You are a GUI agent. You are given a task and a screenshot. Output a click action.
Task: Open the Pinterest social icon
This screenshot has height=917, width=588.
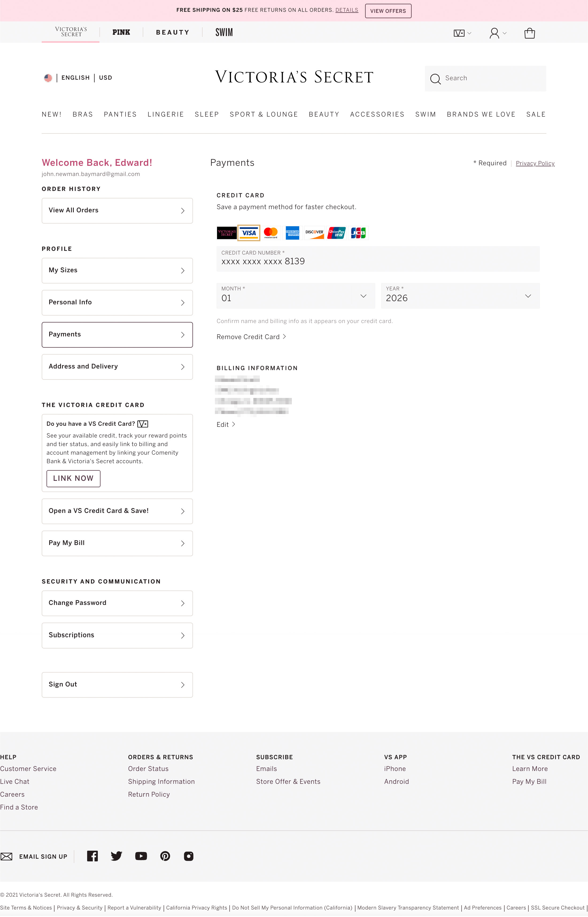coord(165,856)
